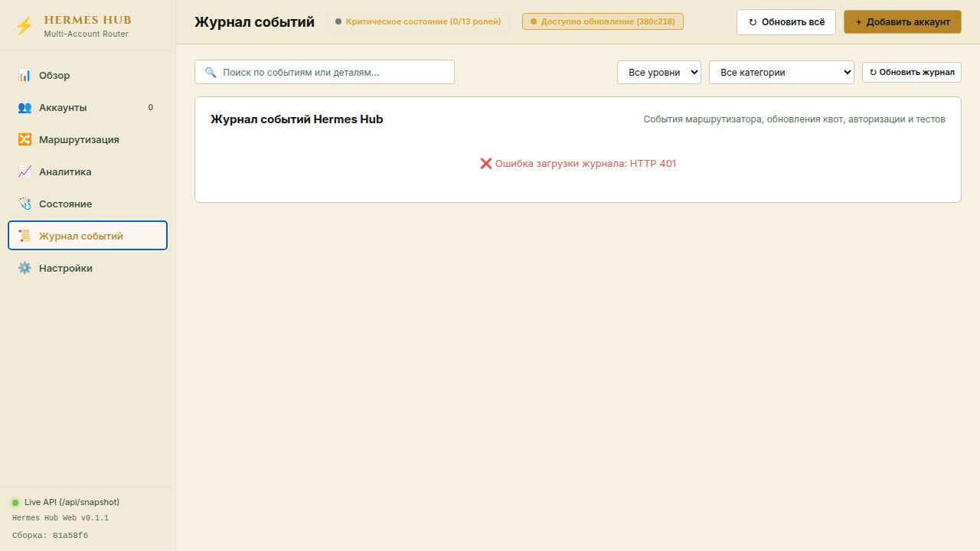980x551 pixels.
Task: Select the Настройки menu item
Action: click(x=87, y=268)
